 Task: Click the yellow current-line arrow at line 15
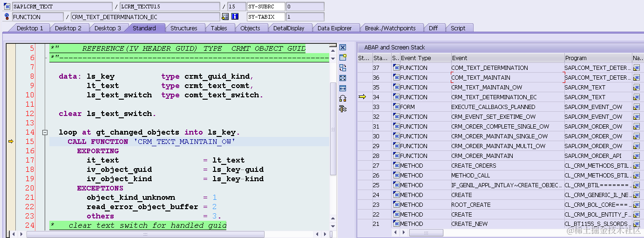pyautogui.click(x=11, y=142)
